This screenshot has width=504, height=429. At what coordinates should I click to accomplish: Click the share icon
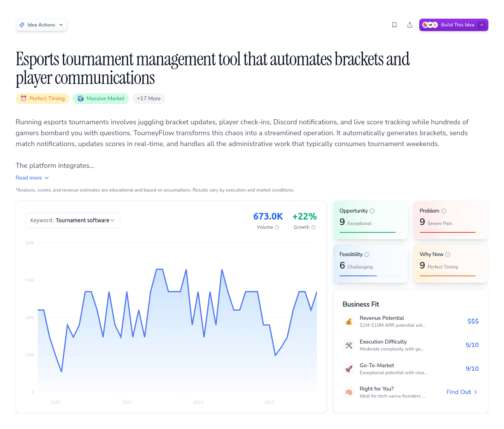(410, 24)
